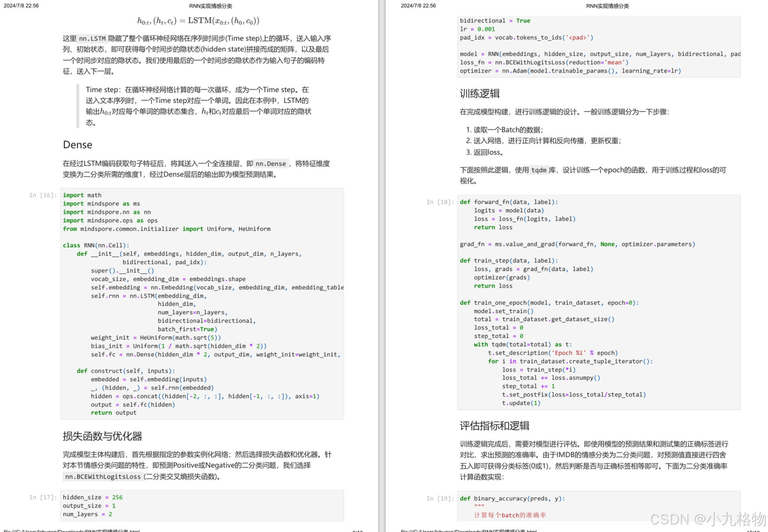Image resolution: width=768 pixels, height=532 pixels.
Task: Click the 'class RNN(nn.Cell):' line
Action: click(x=96, y=246)
